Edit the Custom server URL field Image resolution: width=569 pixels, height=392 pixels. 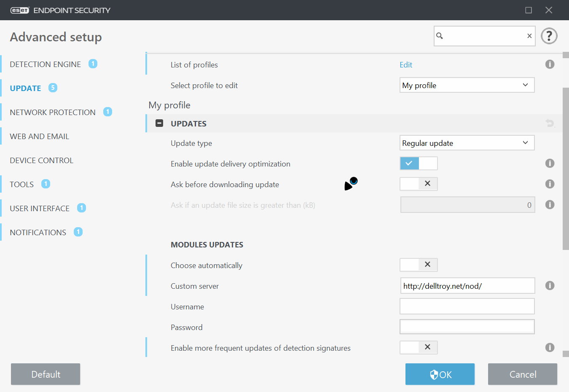click(467, 286)
